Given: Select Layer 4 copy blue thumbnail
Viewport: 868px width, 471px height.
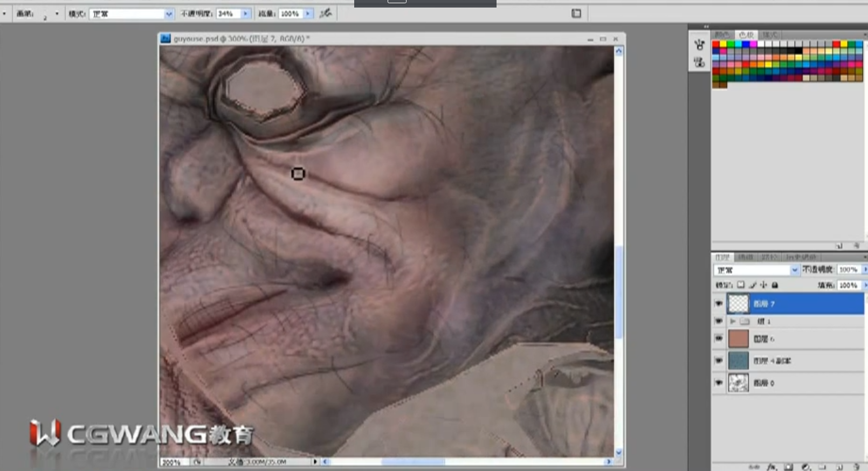Looking at the screenshot, I should [x=739, y=361].
